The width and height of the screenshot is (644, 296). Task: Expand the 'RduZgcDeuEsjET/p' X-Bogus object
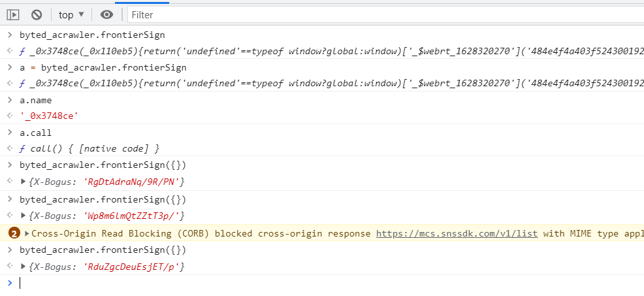click(x=24, y=267)
